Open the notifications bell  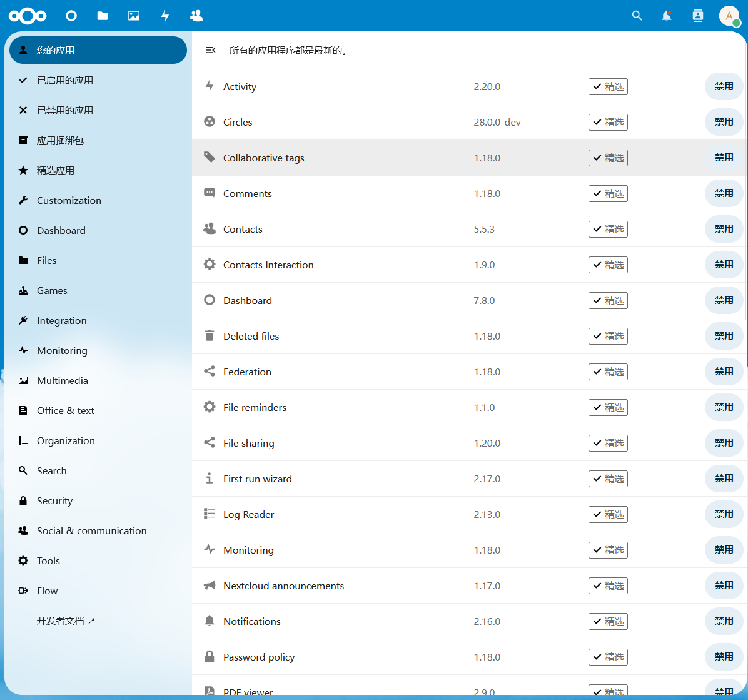(667, 16)
